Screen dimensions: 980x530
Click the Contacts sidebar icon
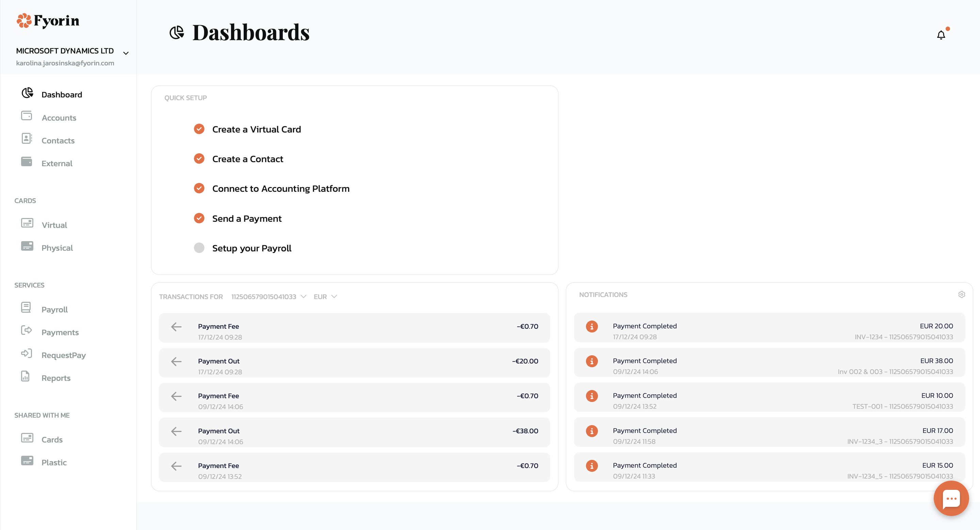click(27, 139)
